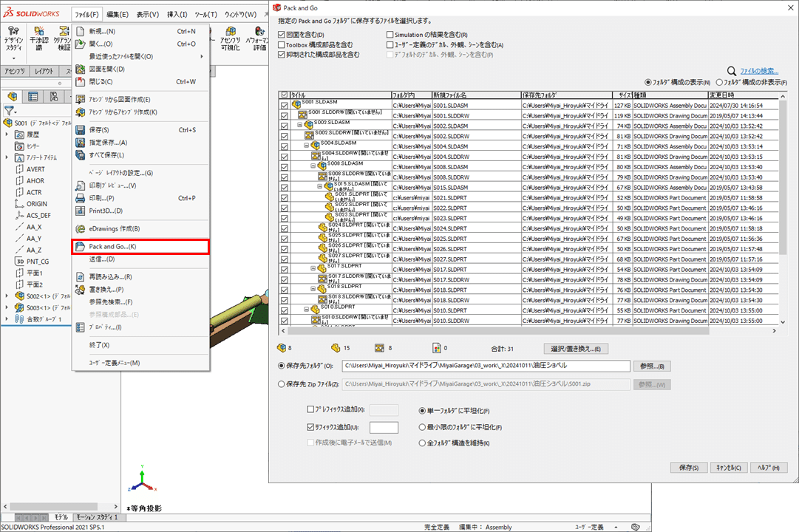This screenshot has width=799, height=532.
Task: Click the search magnifier icon beside ファイルの検索
Action: click(731, 72)
